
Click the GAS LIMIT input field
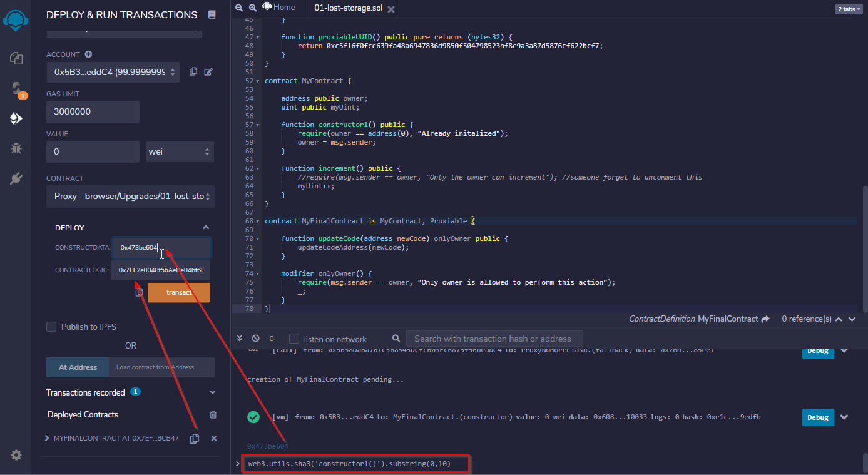click(93, 111)
